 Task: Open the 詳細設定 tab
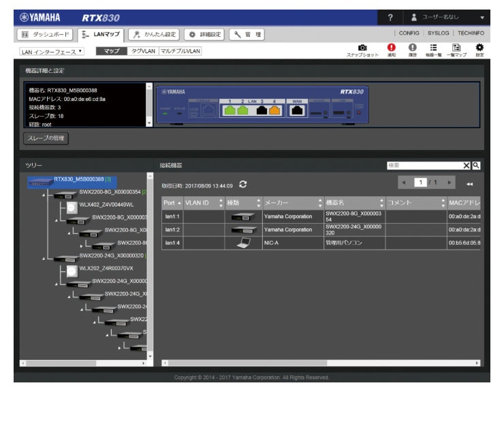click(203, 33)
